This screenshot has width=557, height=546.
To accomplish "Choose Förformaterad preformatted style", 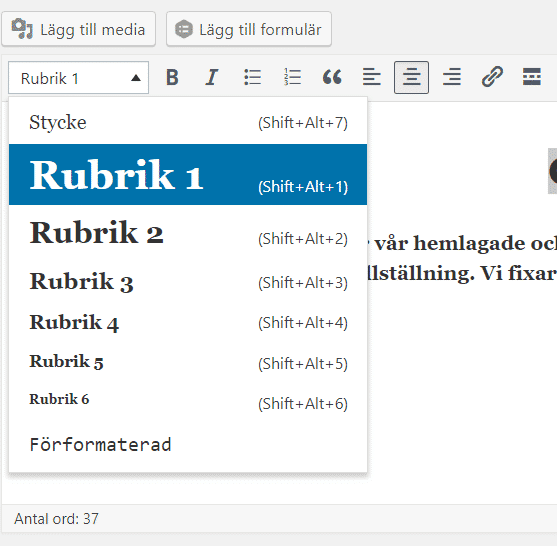I will pos(188,444).
